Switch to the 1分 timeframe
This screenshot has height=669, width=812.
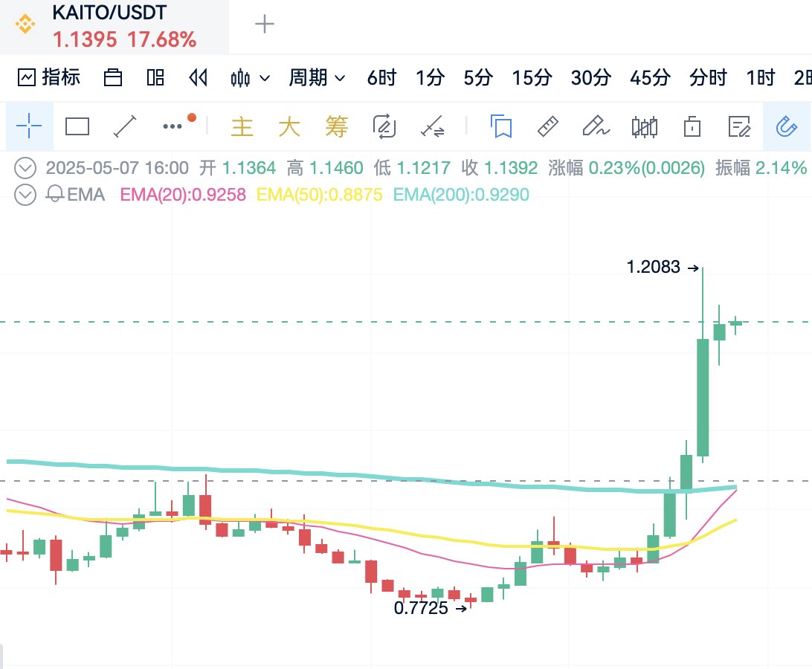[431, 77]
